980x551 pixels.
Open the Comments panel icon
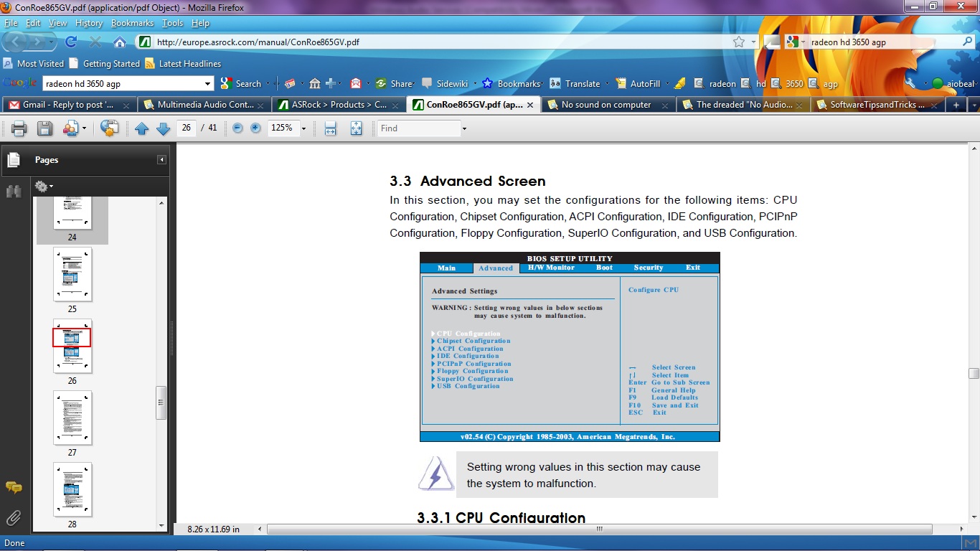[13, 487]
